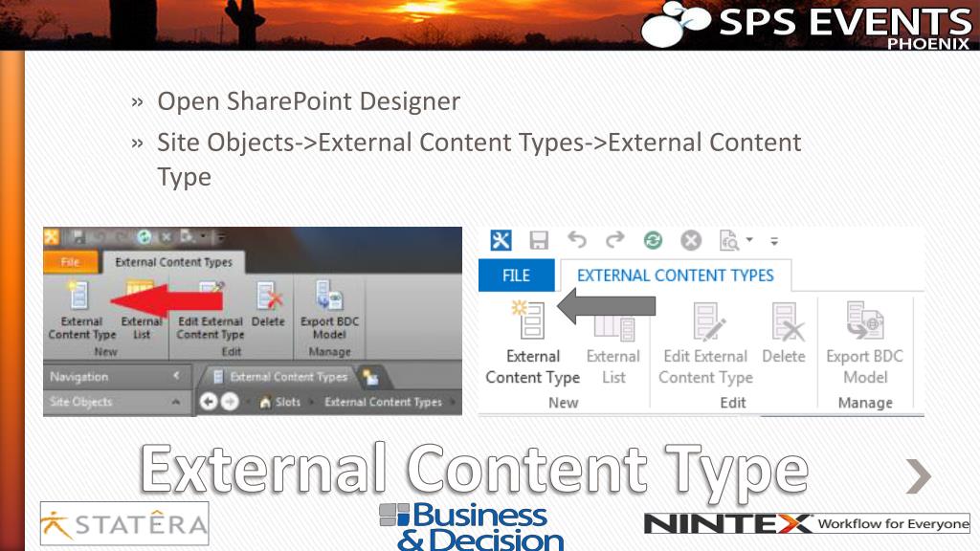Click the app icon in the dark ribbon's title bar

pyautogui.click(x=52, y=237)
